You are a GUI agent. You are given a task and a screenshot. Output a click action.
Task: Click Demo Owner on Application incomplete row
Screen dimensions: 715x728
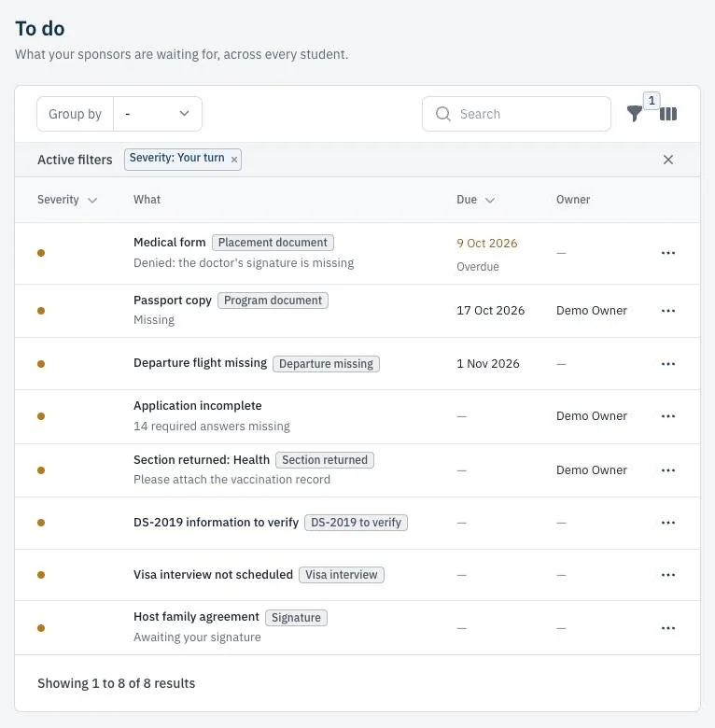tap(592, 416)
